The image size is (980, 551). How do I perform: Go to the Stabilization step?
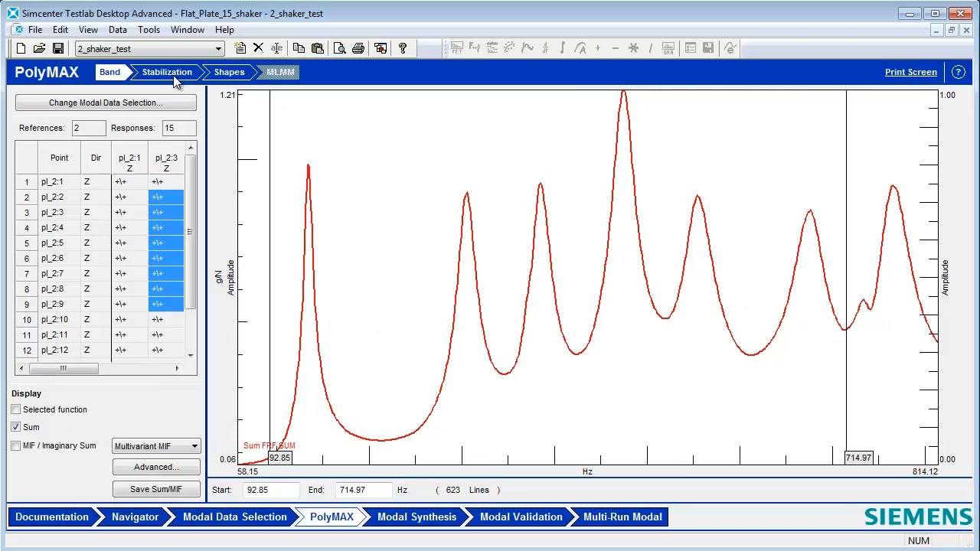coord(167,72)
